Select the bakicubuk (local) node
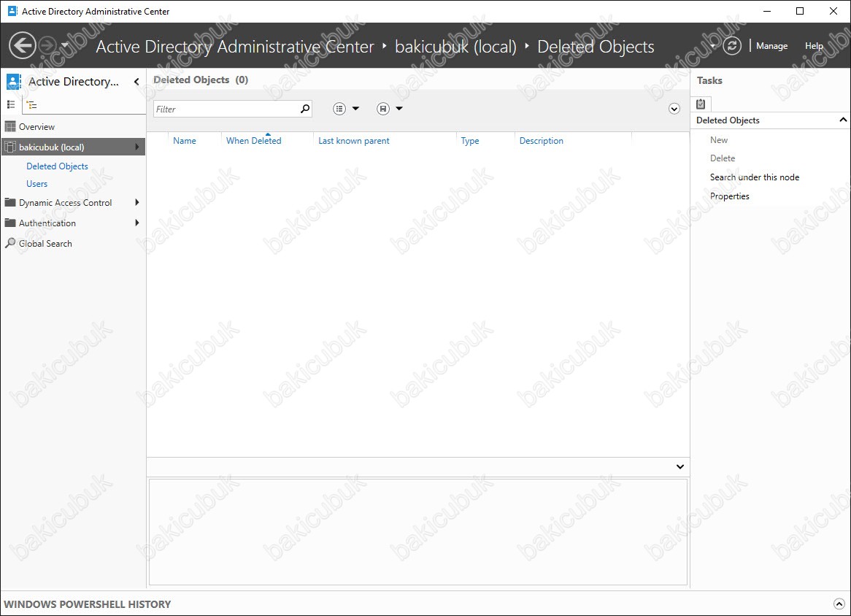The height and width of the screenshot is (616, 851). click(x=73, y=147)
